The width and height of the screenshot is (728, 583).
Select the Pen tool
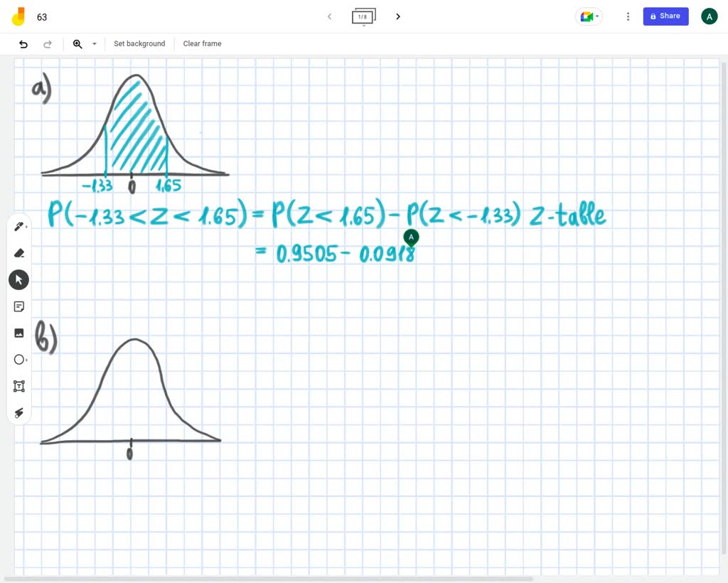tap(19, 227)
